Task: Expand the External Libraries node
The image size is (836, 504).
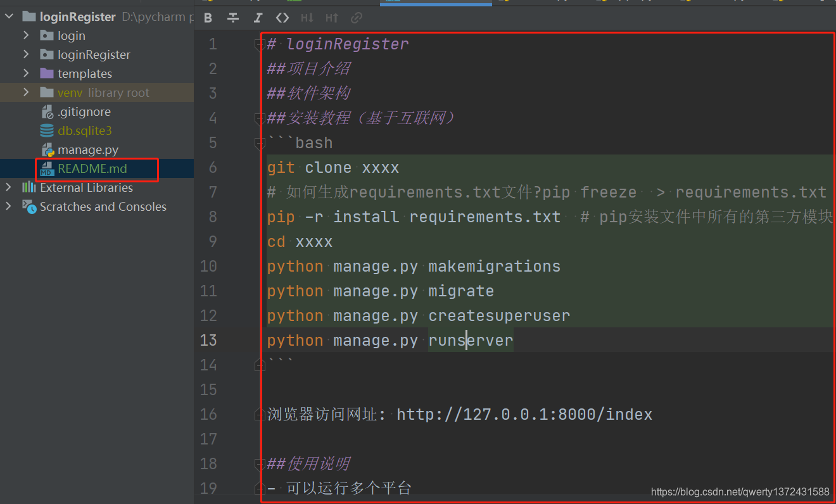Action: [x=9, y=187]
